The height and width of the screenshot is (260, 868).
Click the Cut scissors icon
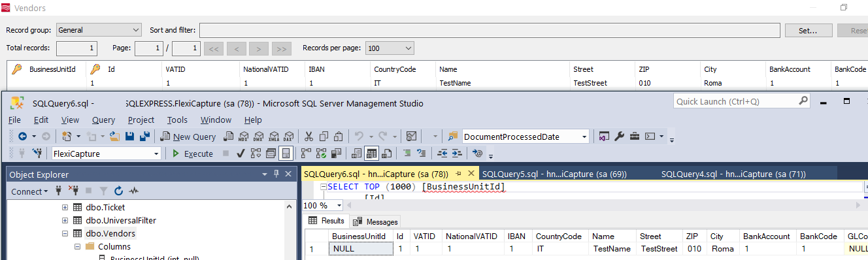pos(309,137)
